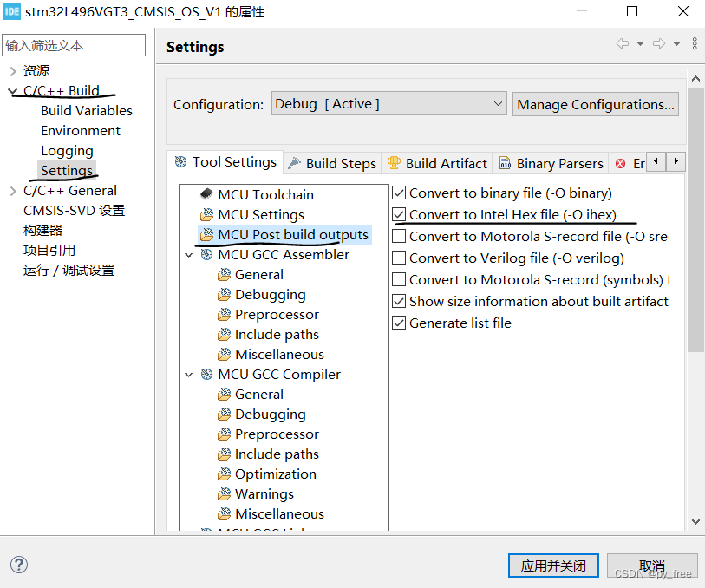Enable Convert to Verilog file (-O verilog)
Image resolution: width=705 pixels, height=588 pixels.
coord(399,258)
